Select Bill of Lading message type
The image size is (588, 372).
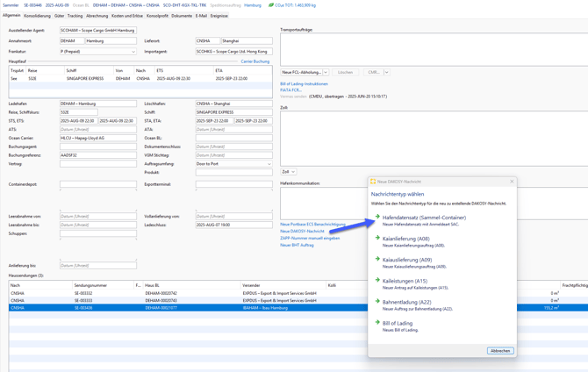(398, 323)
